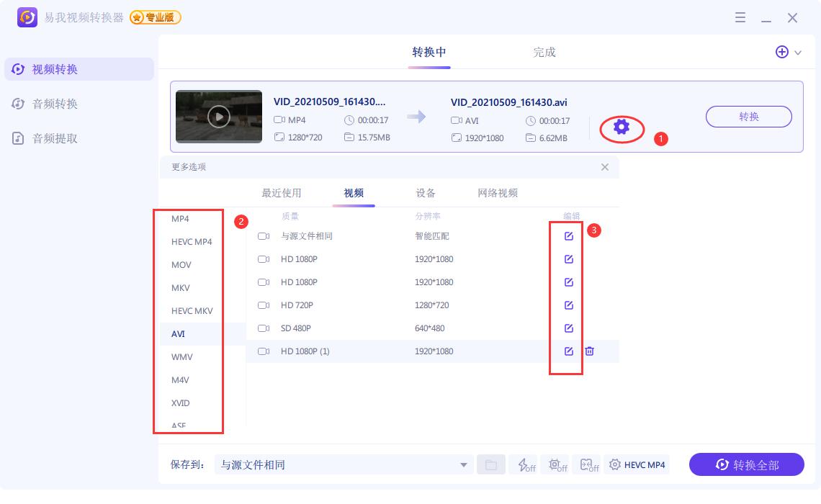Open the HEVC MP4 output format settings

(x=637, y=464)
